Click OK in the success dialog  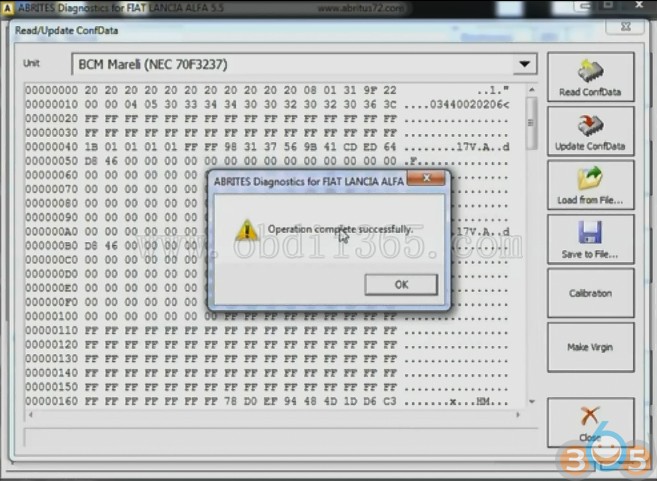click(x=401, y=284)
